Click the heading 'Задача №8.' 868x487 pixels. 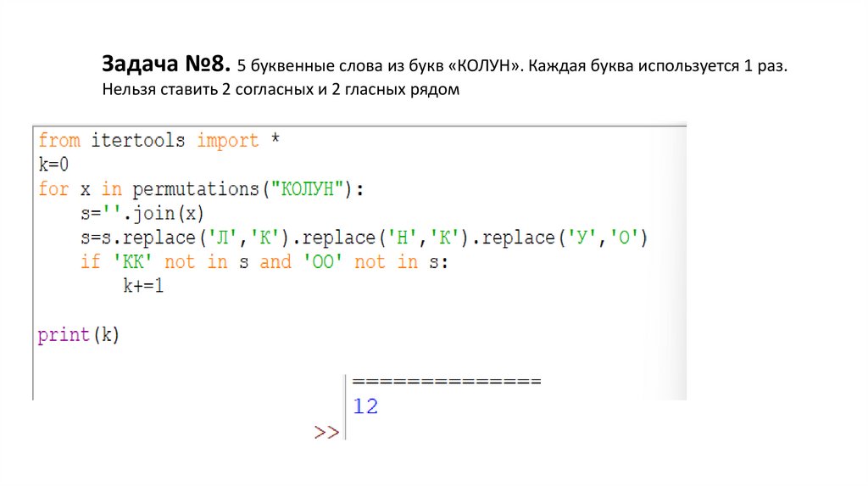tap(166, 64)
